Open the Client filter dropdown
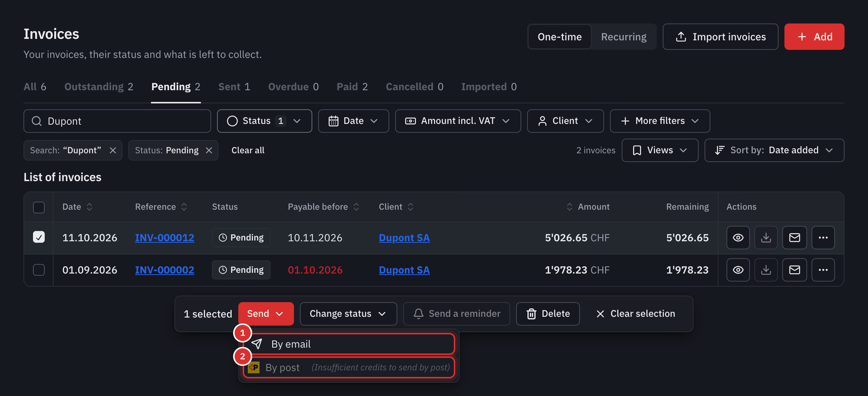 pyautogui.click(x=565, y=121)
